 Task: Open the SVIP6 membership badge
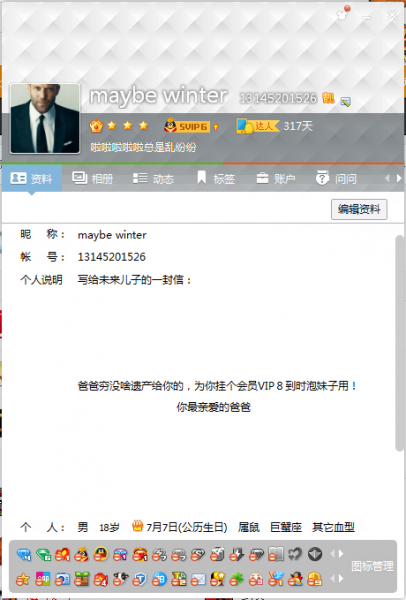click(x=187, y=126)
